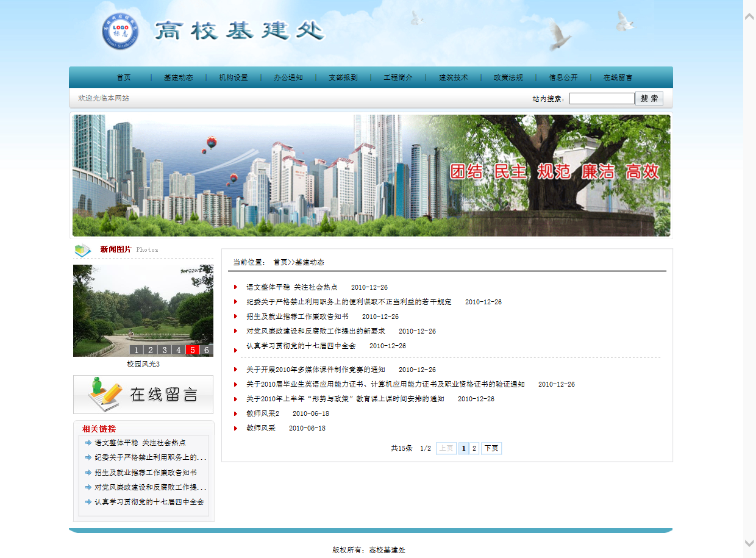Open the 在线留言 navigation menu item
The width and height of the screenshot is (756, 558).
click(x=618, y=77)
